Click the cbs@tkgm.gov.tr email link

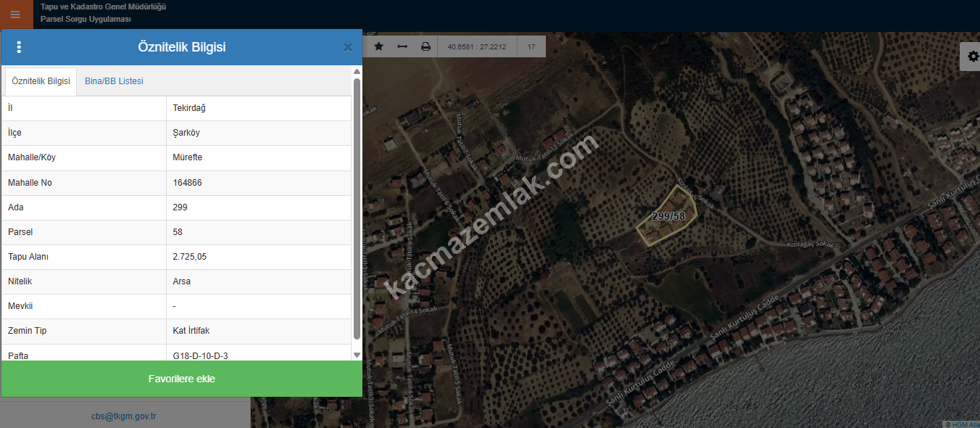[x=124, y=416]
